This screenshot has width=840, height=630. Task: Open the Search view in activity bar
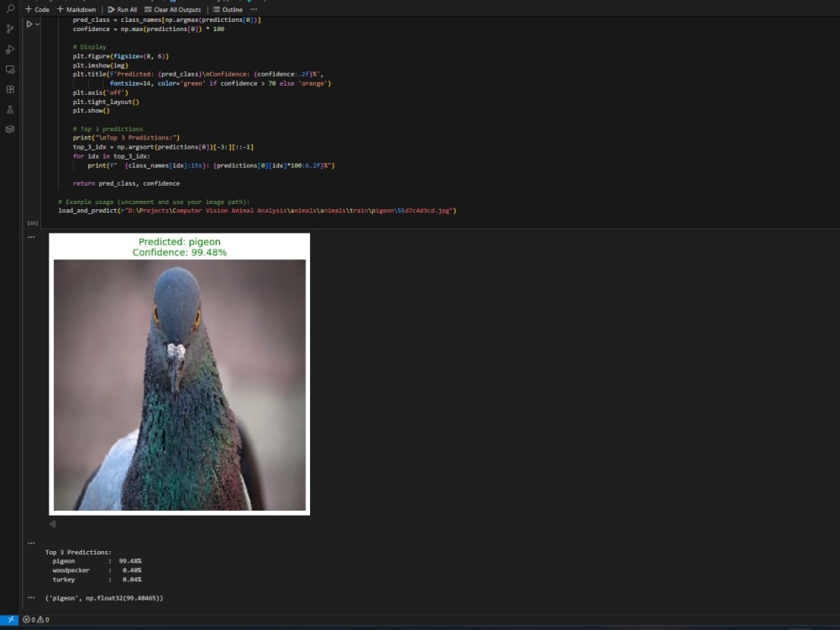(x=10, y=8)
